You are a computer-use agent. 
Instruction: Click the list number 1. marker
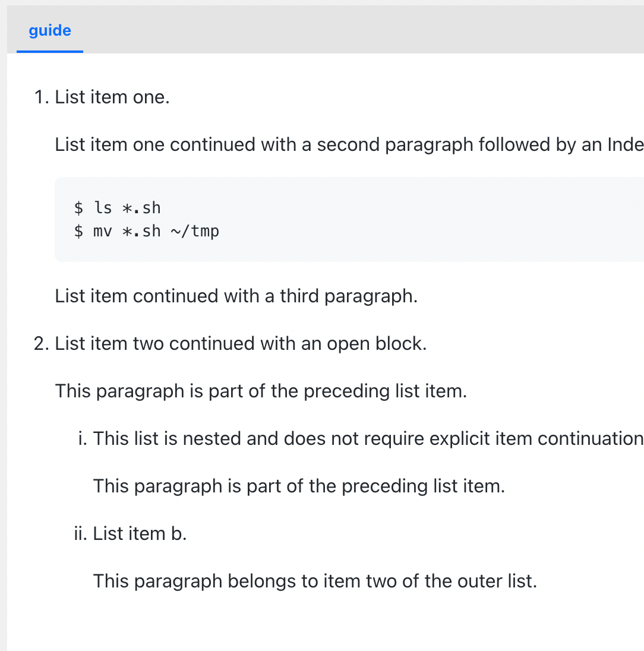[x=42, y=97]
